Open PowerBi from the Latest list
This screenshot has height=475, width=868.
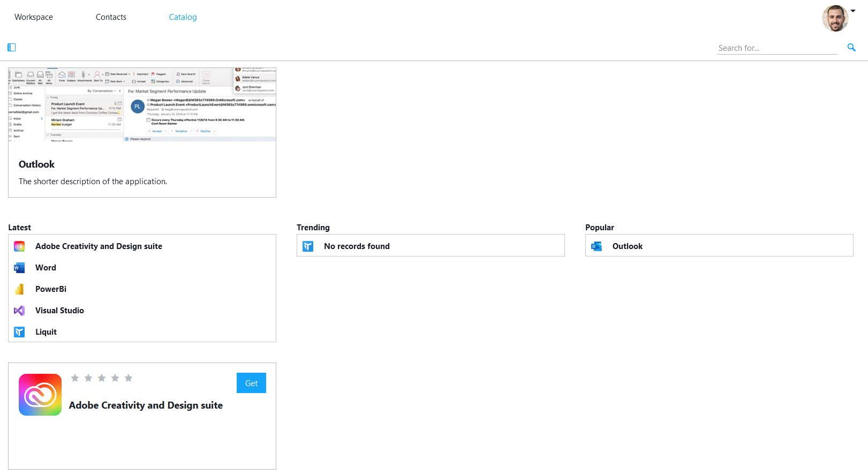tap(51, 289)
